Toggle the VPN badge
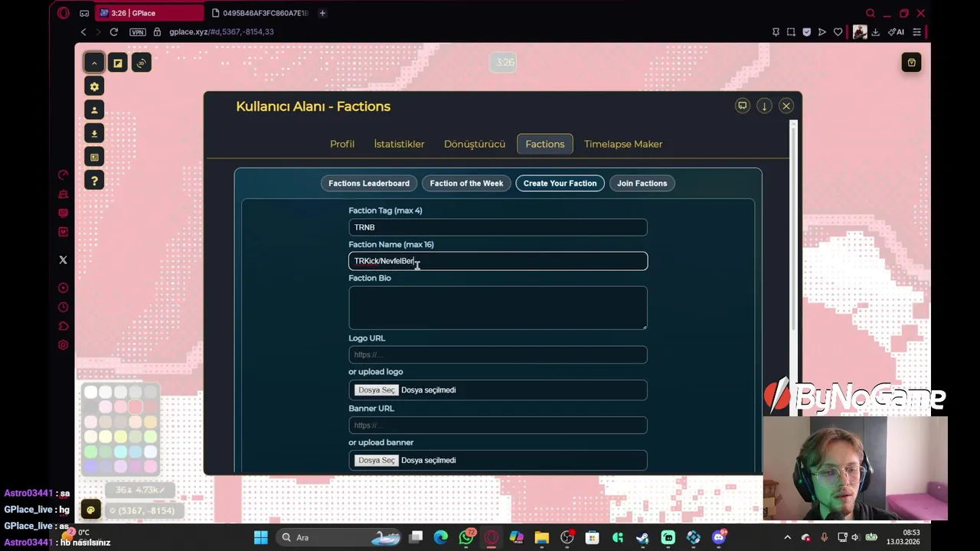 (x=138, y=32)
